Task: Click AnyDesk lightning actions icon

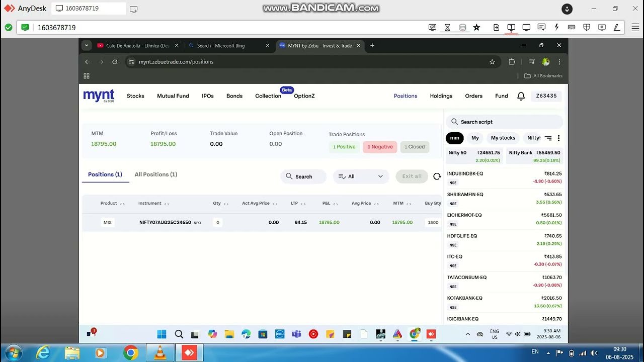Action: coord(556,27)
